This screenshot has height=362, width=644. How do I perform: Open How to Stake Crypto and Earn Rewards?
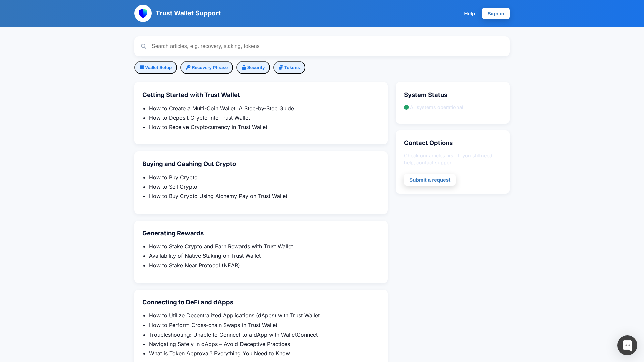[221, 246]
